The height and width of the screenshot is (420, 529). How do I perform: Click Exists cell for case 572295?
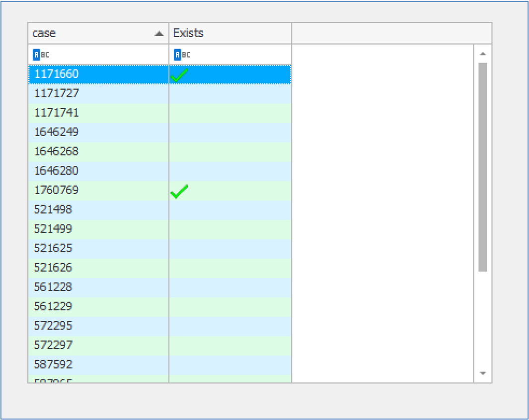click(230, 326)
